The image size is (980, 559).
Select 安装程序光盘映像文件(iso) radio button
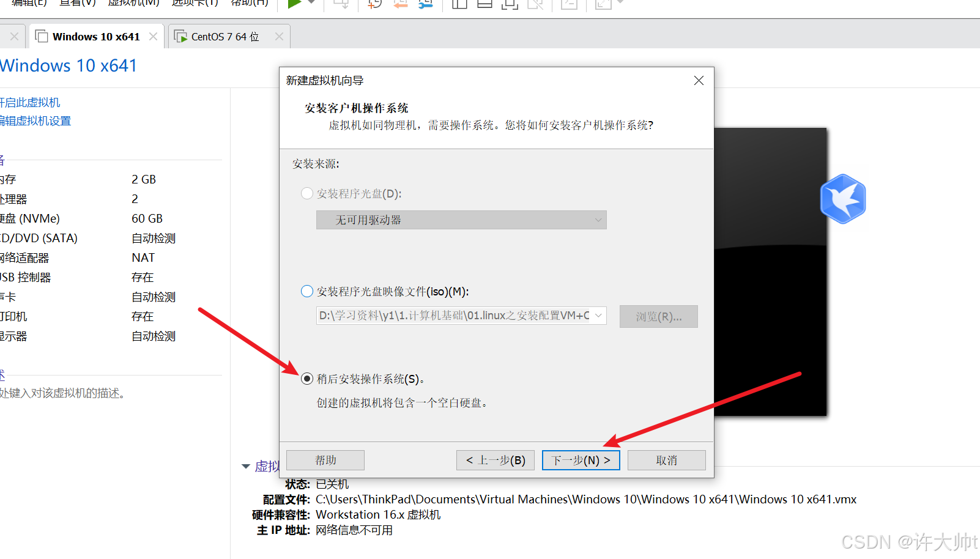coord(307,291)
